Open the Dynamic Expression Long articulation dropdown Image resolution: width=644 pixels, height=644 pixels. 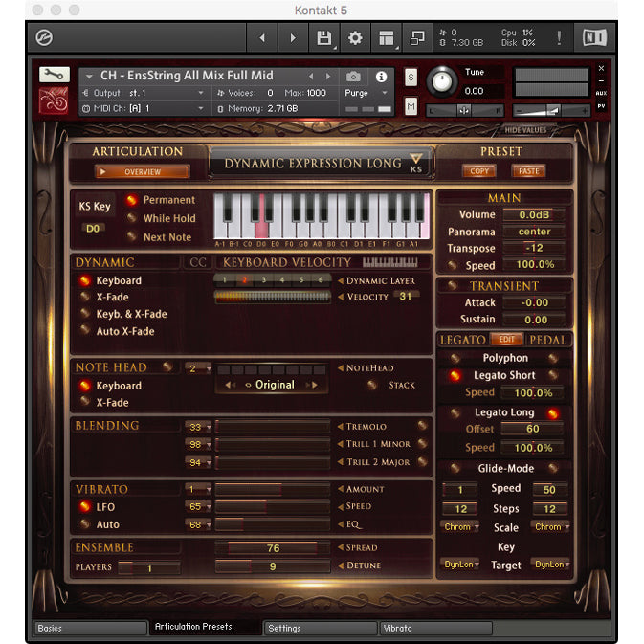point(322,164)
